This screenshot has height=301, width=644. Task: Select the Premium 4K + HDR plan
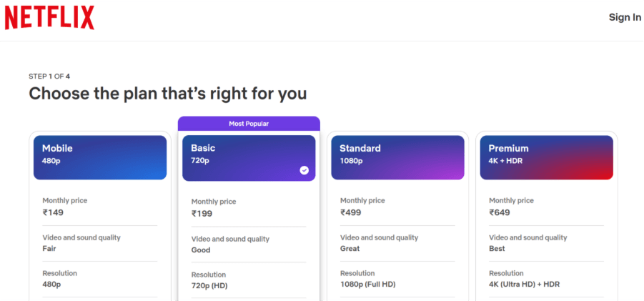tap(546, 157)
